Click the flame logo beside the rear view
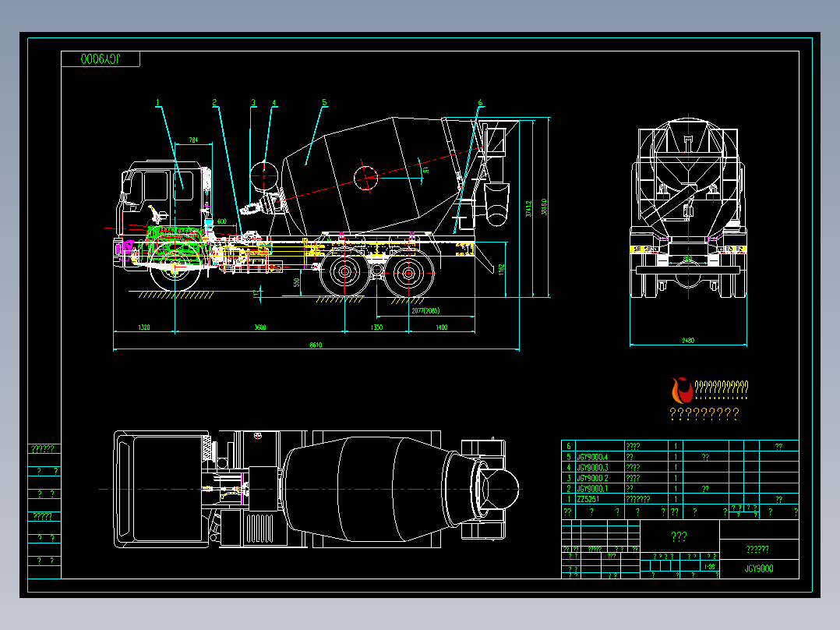 point(681,391)
